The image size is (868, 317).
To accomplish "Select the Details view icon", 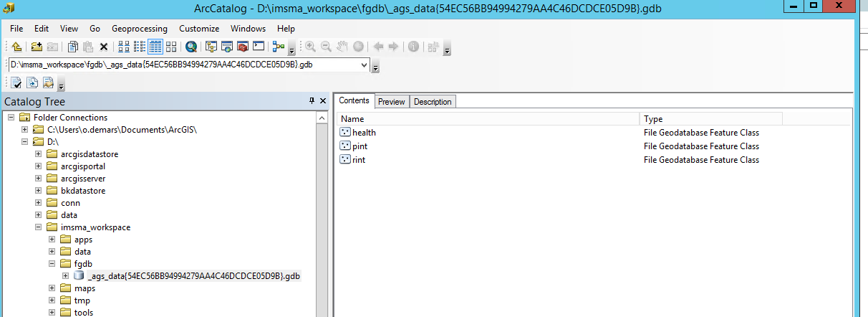I will coord(155,47).
